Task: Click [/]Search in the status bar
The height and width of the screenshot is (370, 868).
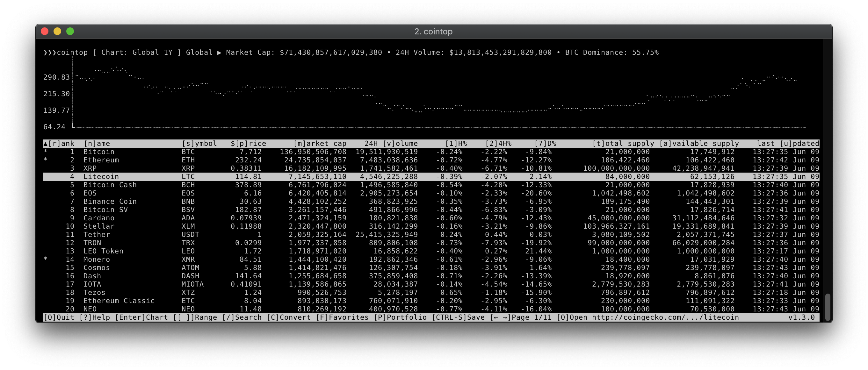Action: 242,317
